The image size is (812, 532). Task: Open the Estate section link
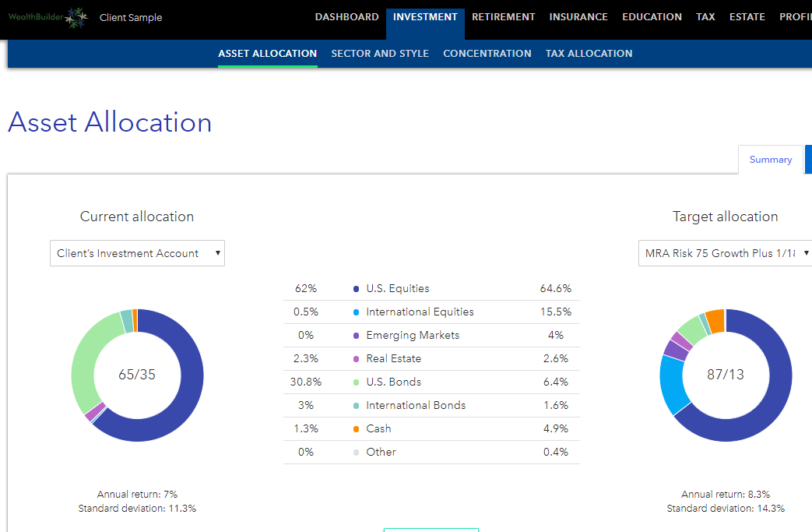(x=747, y=17)
